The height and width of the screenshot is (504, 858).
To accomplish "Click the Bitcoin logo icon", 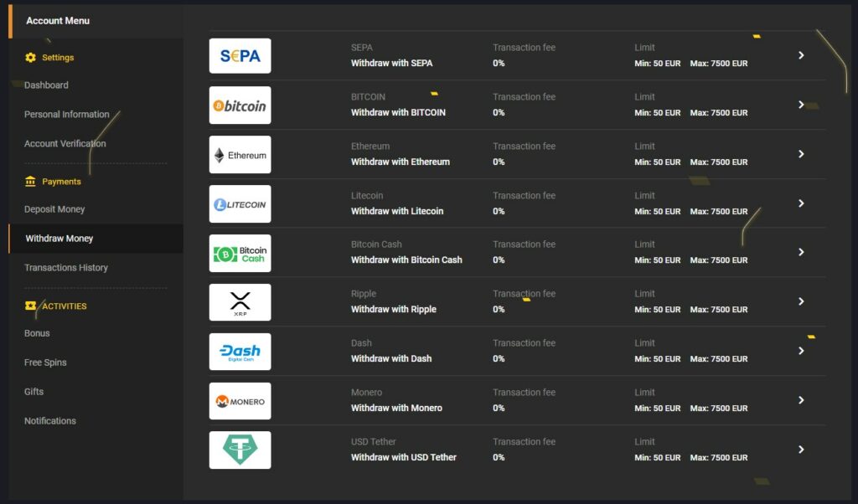I will click(240, 105).
